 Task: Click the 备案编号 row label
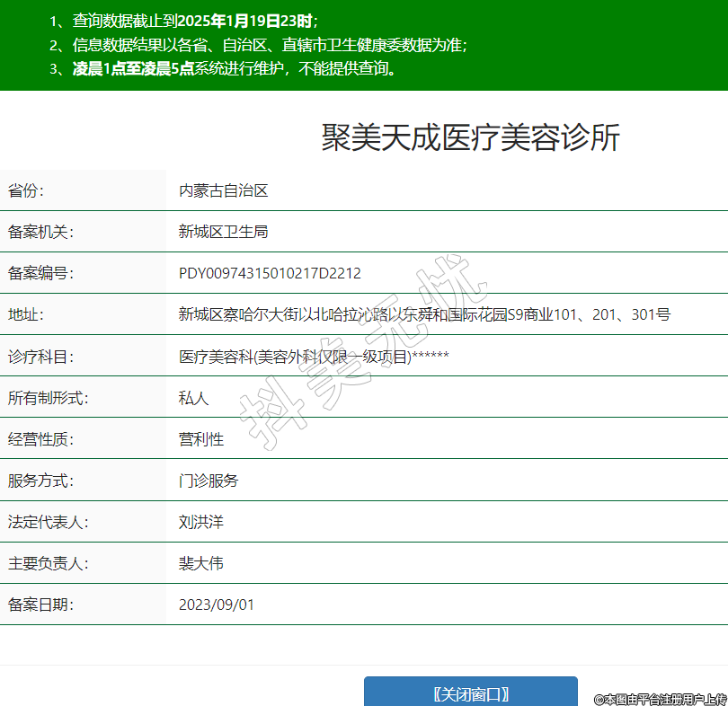40,273
